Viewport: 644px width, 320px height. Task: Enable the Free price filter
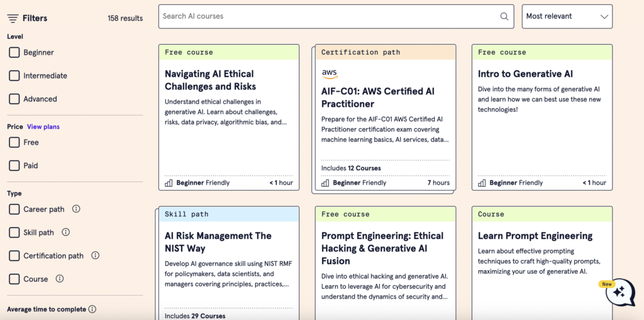tap(14, 143)
